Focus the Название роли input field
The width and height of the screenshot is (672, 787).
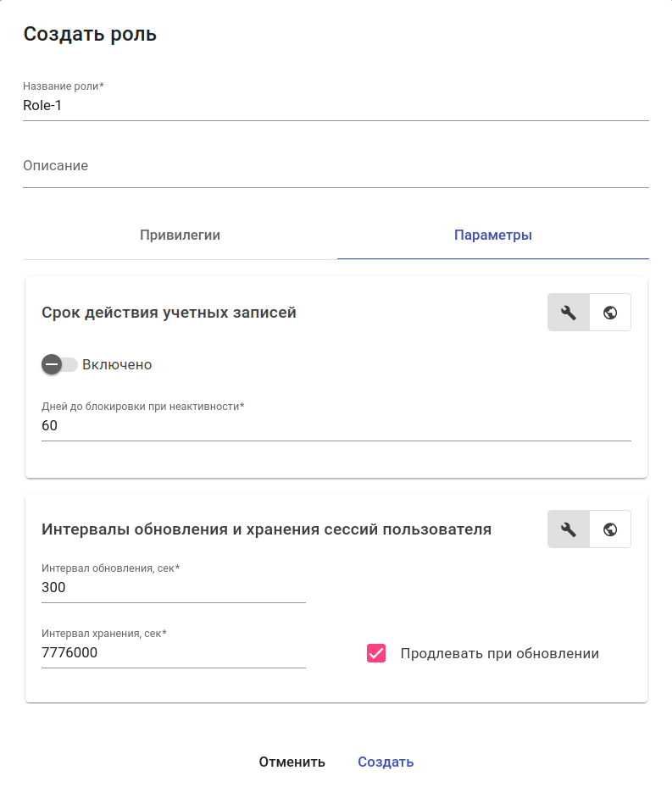[x=336, y=106]
